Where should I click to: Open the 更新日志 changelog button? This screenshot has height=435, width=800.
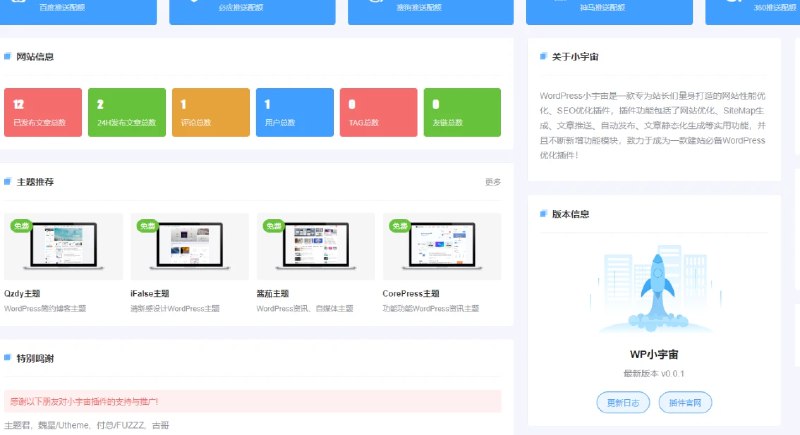click(622, 403)
